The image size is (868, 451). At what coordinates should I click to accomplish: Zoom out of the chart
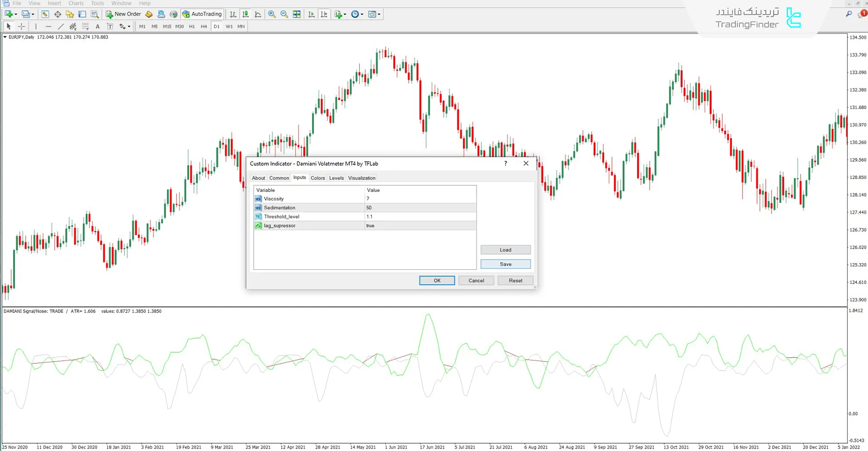[x=284, y=14]
